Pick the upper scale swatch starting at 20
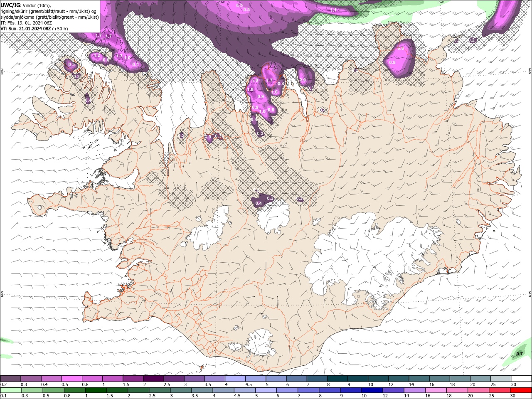Image resolution: width=532 pixels, height=399 pixels. tap(480, 379)
